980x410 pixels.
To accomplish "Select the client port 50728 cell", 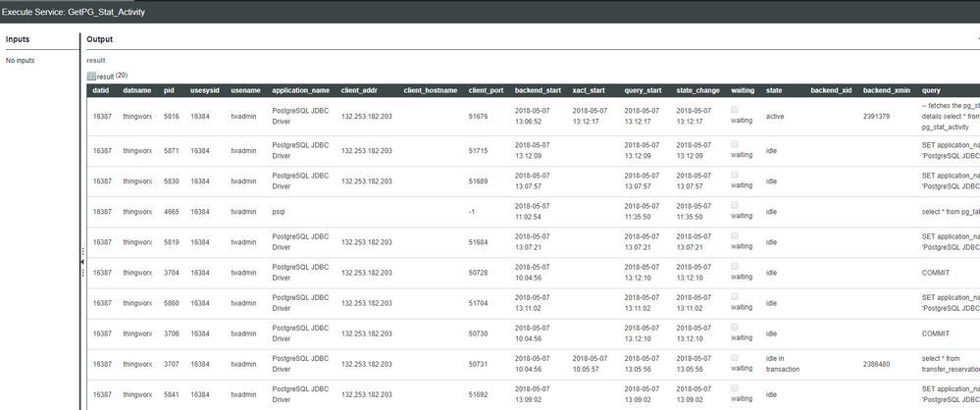I will tap(478, 273).
